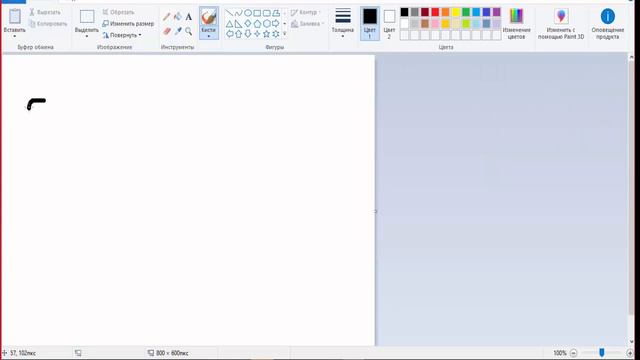Click the Вырезать cut button
The image size is (640, 360).
(x=45, y=12)
